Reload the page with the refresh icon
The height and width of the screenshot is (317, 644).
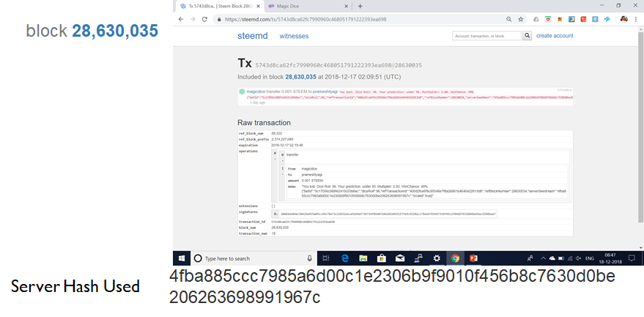click(204, 19)
